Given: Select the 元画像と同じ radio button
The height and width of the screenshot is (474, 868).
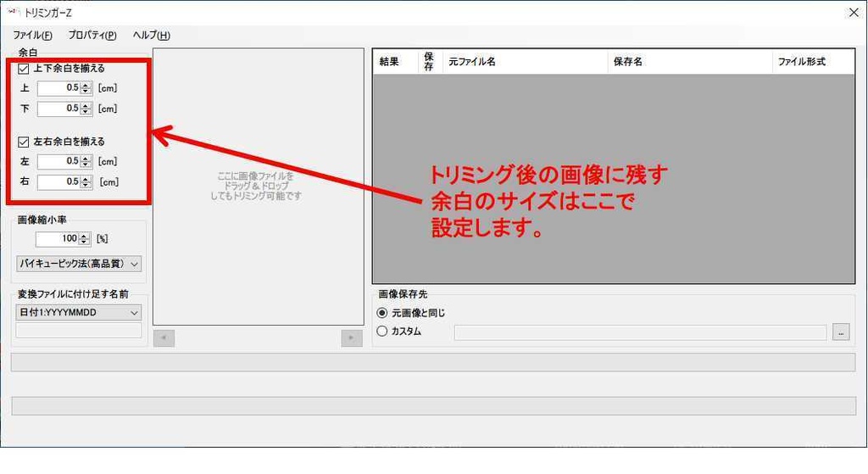Looking at the screenshot, I should [382, 313].
